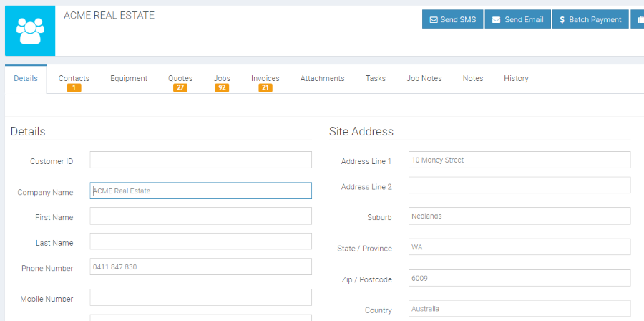Click the Last Name input field
This screenshot has width=644, height=321.
[x=201, y=241]
